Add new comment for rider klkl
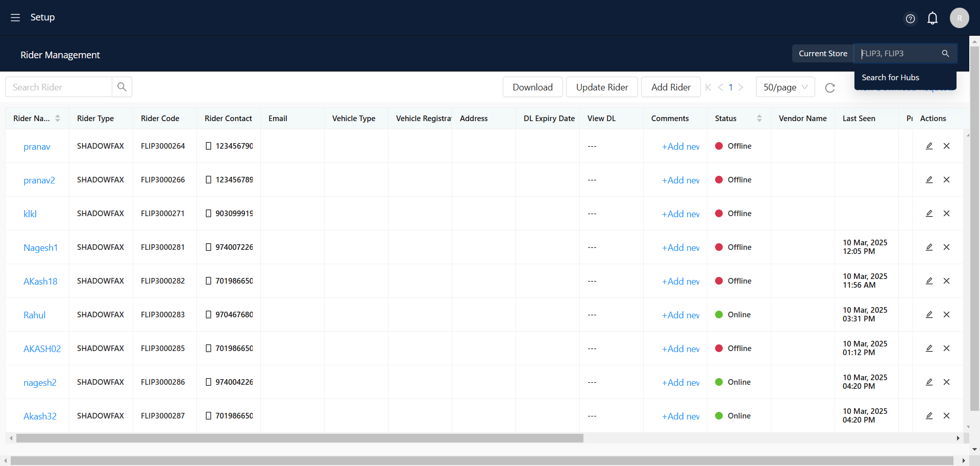Screen dimensions: 980x466 680,214
